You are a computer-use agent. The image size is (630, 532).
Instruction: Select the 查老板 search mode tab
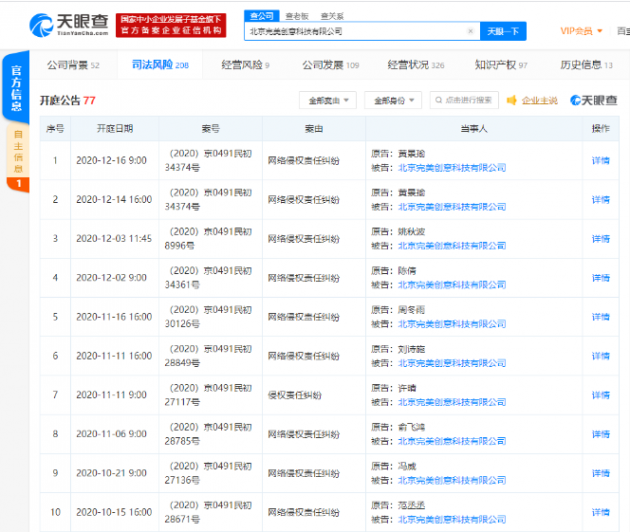coord(297,16)
